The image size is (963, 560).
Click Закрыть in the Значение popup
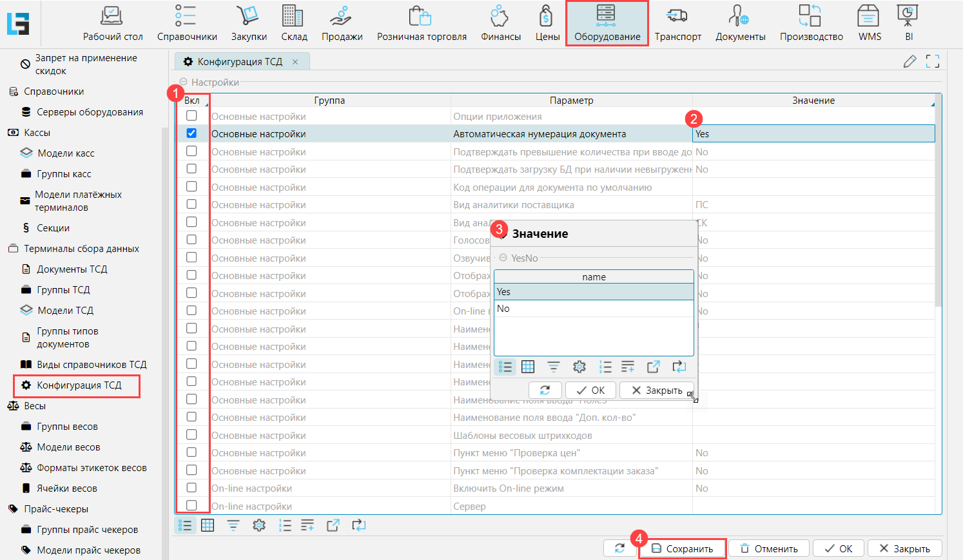(656, 391)
